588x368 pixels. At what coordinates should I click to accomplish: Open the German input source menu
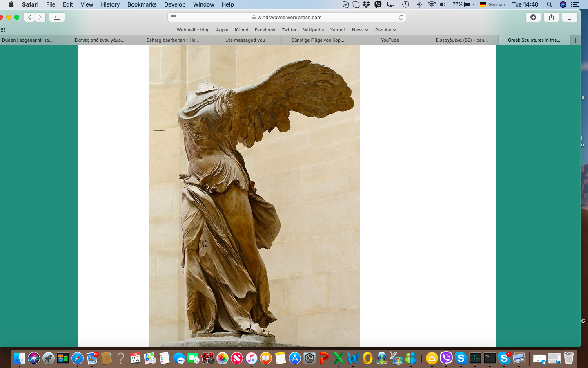point(492,4)
